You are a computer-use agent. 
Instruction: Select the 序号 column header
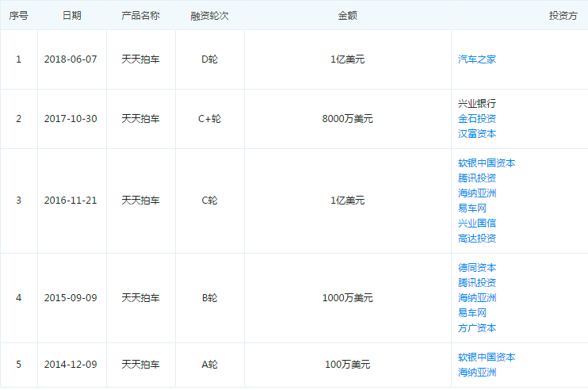tap(18, 16)
